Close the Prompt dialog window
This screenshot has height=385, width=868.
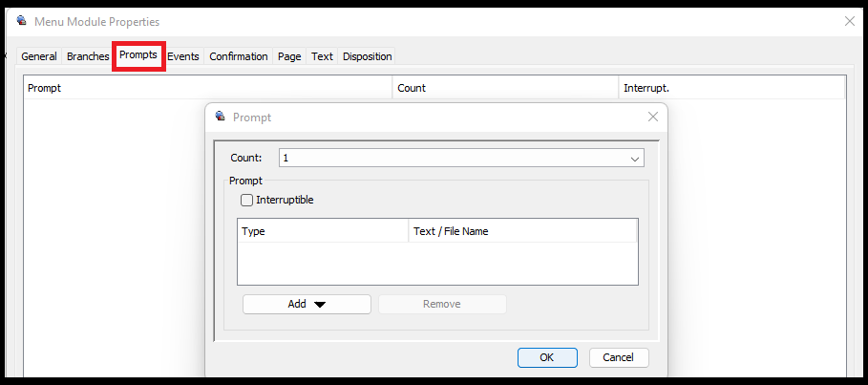pyautogui.click(x=653, y=117)
